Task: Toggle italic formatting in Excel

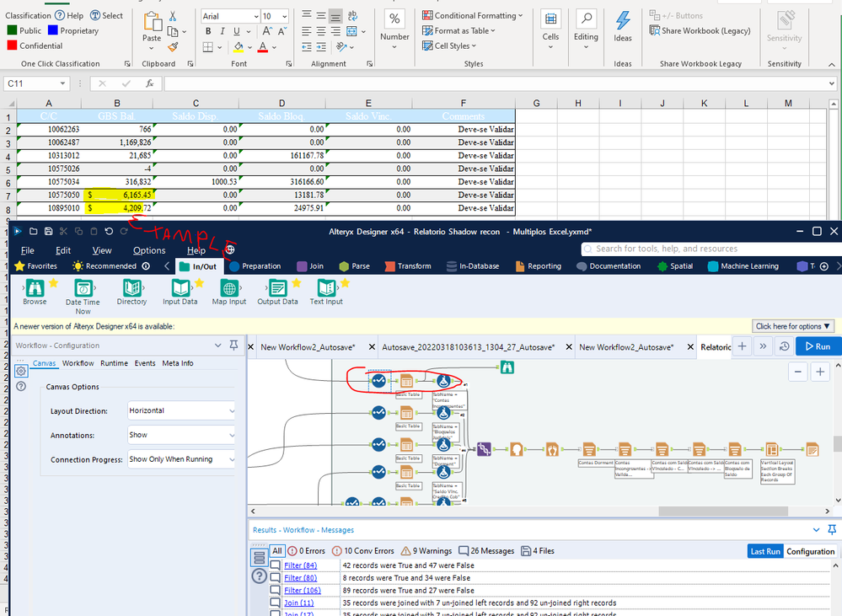Action: [x=223, y=31]
